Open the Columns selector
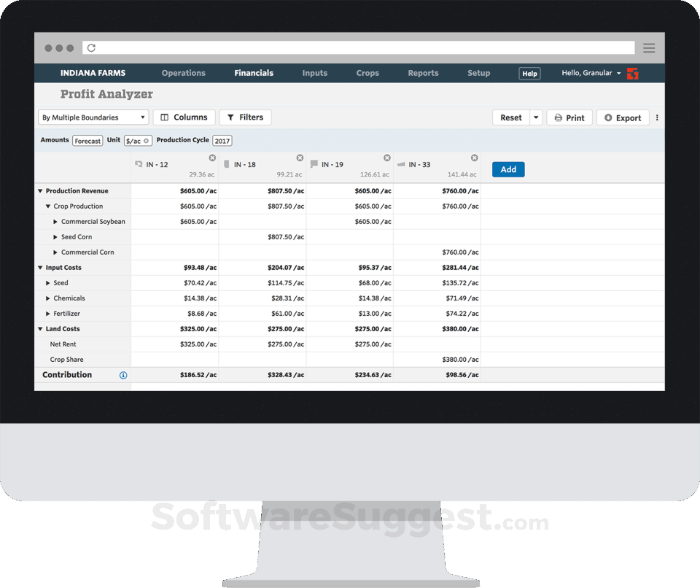The width and height of the screenshot is (700, 588). (184, 117)
